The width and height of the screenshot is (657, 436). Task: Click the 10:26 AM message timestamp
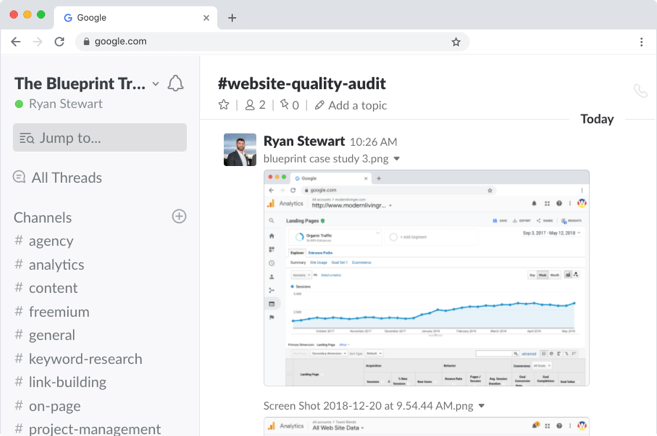[373, 142]
